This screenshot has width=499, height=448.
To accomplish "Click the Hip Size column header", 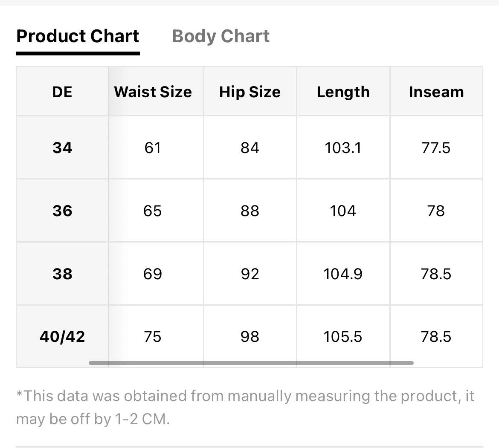I will 250,92.
